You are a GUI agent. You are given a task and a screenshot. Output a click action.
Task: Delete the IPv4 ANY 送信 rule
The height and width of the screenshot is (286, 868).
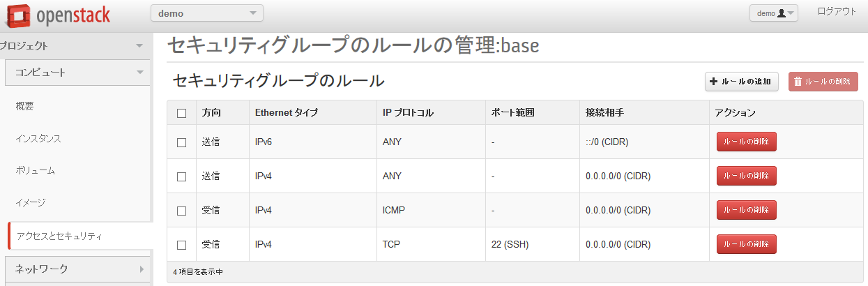point(746,176)
